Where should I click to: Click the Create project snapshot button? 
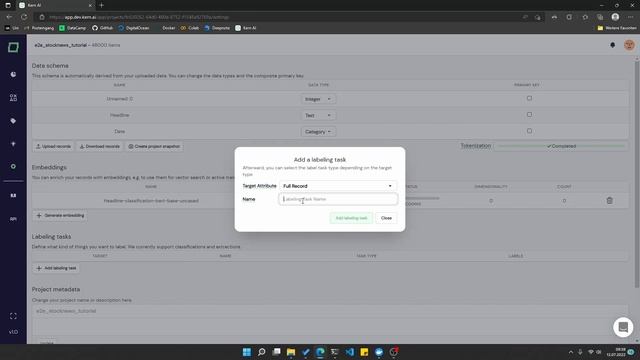154,147
